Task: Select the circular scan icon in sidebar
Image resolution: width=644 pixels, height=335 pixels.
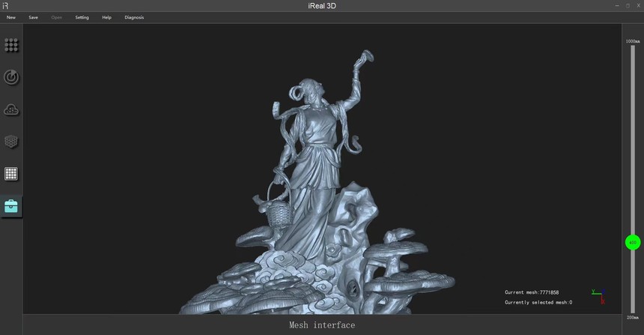Action: click(x=11, y=77)
